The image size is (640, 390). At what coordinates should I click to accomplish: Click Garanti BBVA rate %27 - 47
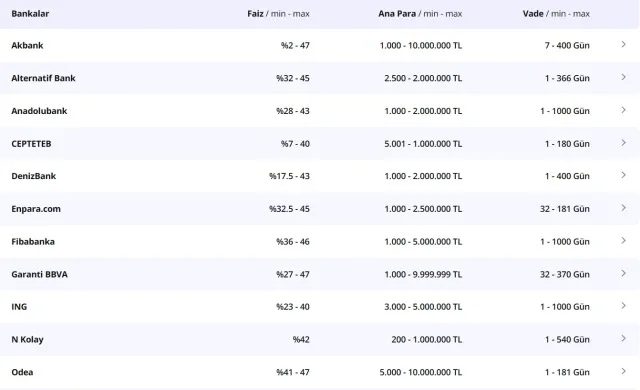click(x=293, y=274)
